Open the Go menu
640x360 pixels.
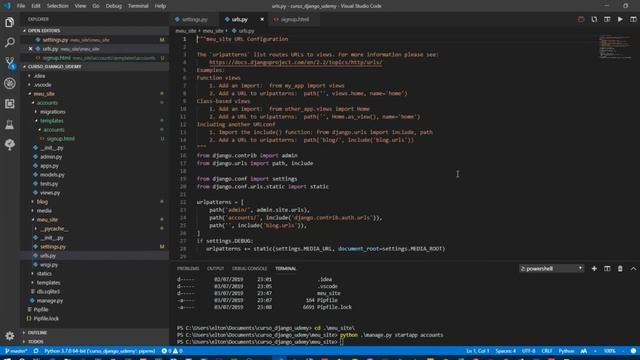tap(96, 6)
